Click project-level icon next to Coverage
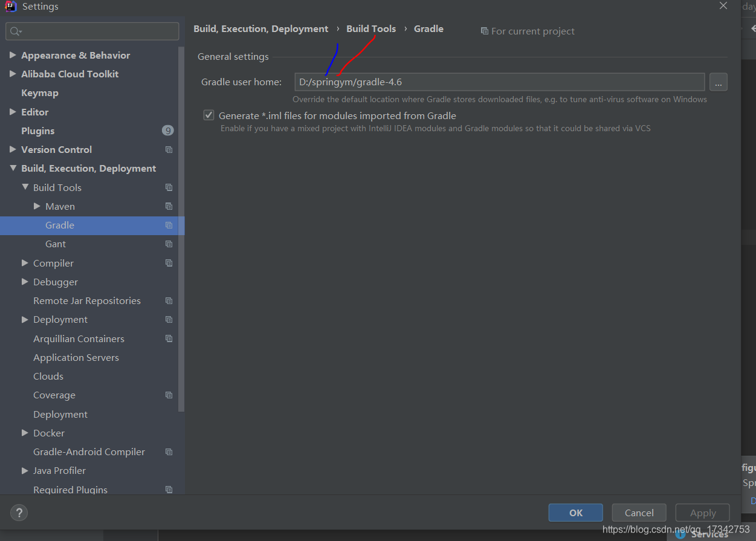Image resolution: width=756 pixels, height=541 pixels. pyautogui.click(x=169, y=395)
